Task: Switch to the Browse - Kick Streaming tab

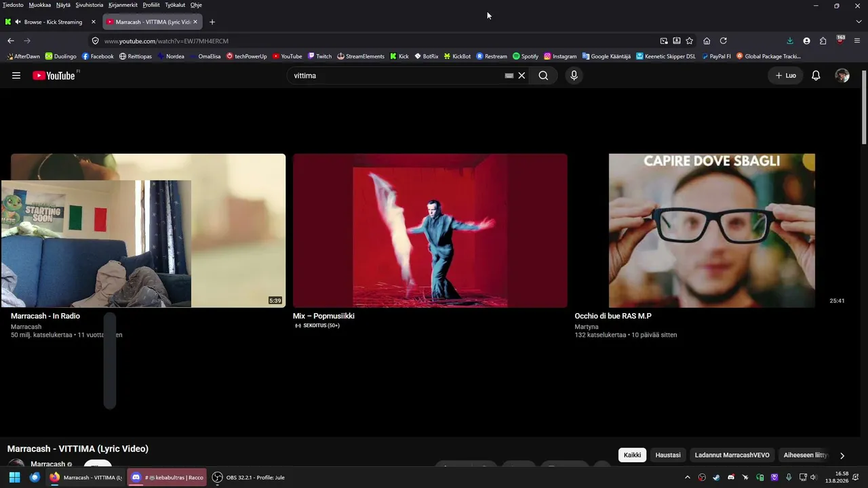Action: 52,22
